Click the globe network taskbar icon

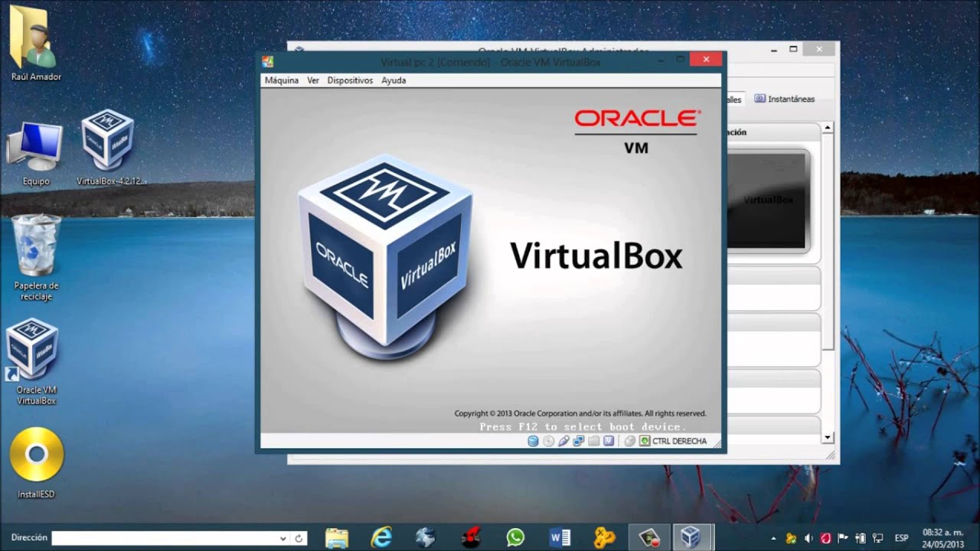(426, 537)
